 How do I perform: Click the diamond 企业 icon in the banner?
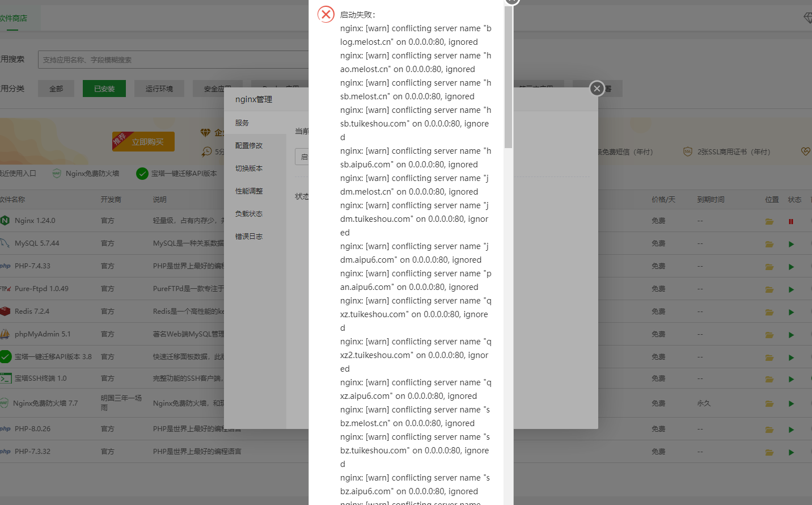click(205, 132)
